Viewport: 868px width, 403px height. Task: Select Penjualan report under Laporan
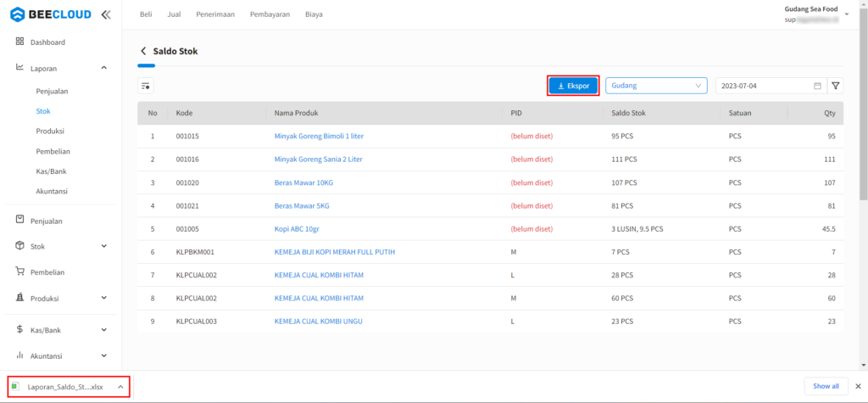[52, 90]
